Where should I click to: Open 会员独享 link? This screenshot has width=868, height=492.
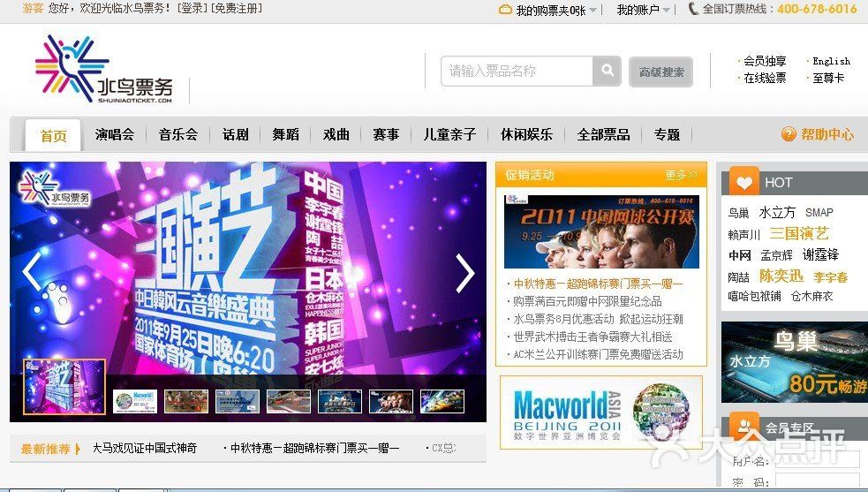click(765, 61)
